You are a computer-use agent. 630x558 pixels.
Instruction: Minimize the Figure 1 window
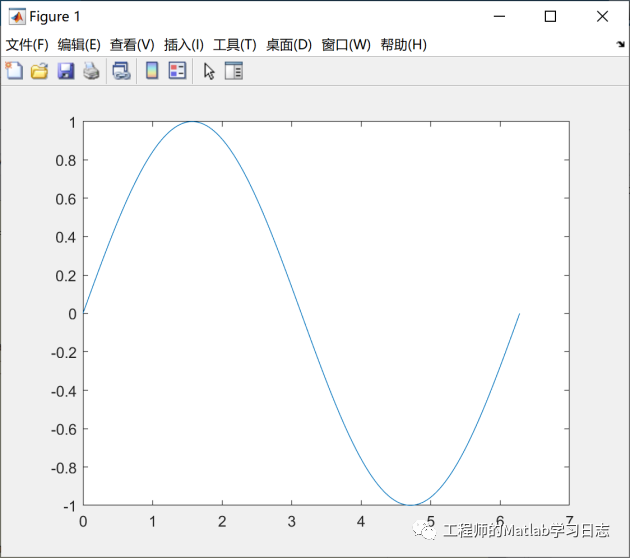coord(499,16)
